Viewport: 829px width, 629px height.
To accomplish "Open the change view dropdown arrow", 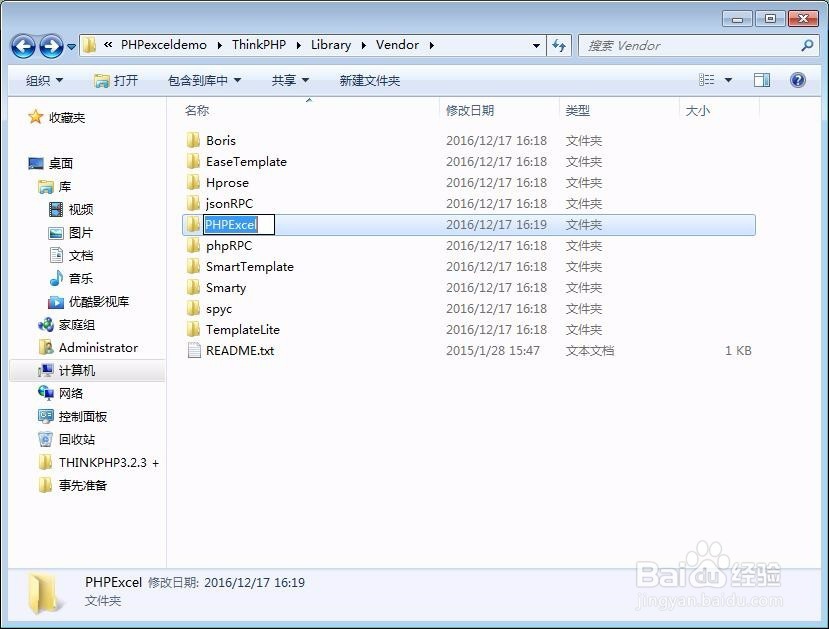I will [729, 80].
